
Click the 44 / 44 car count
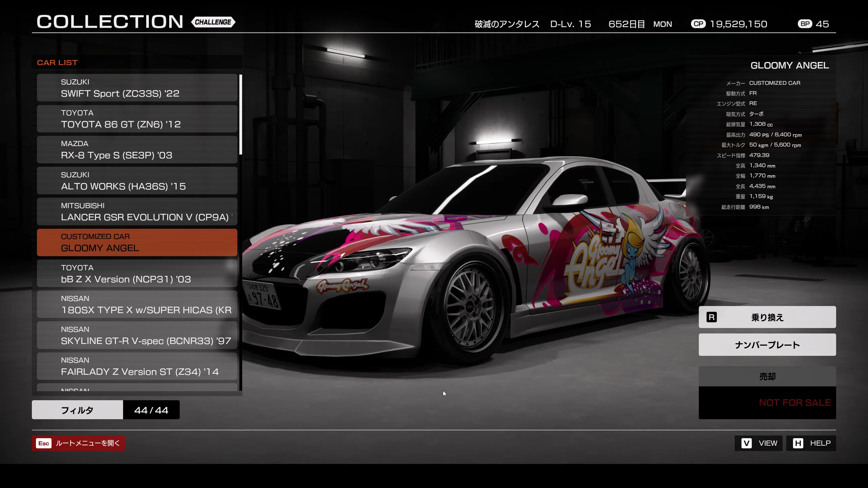point(151,410)
